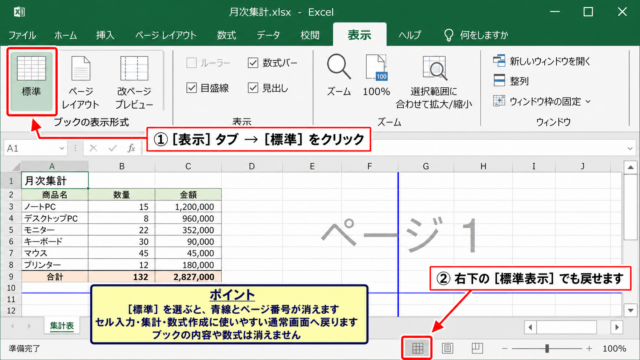Select column header G
This screenshot has height=360, width=640.
tap(426, 166)
